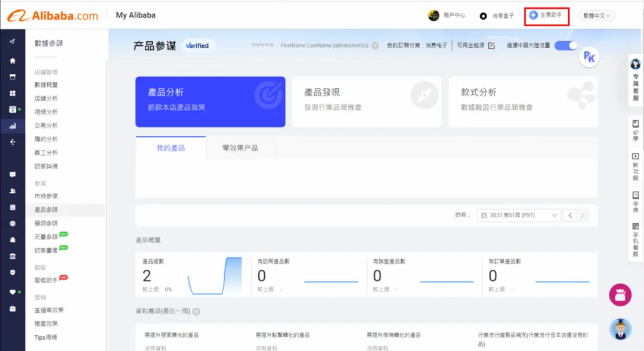Open the 字典 dictionary panel
The width and height of the screenshot is (644, 351).
click(636, 202)
